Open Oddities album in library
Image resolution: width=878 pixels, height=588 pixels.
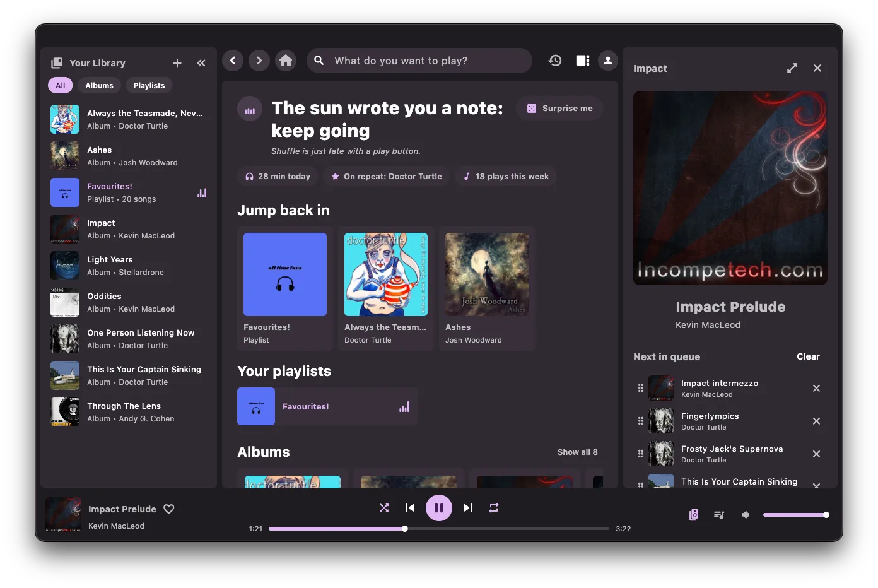click(x=129, y=302)
